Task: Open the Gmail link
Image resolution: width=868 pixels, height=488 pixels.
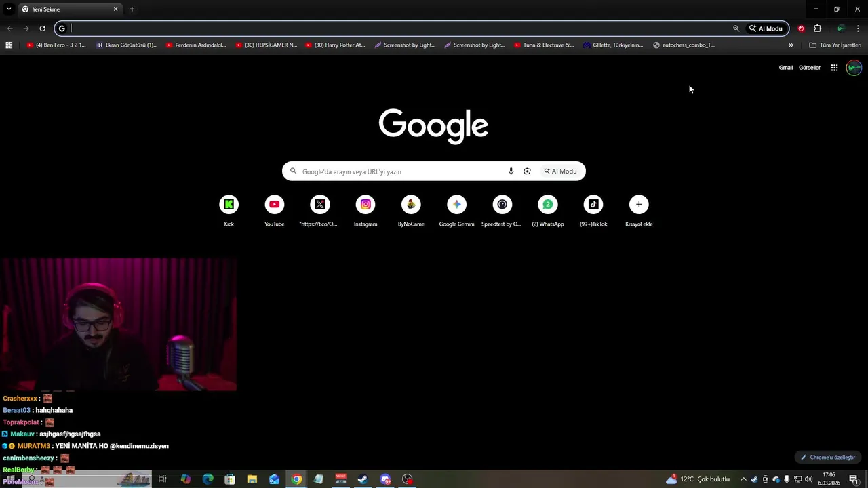Action: [786, 68]
